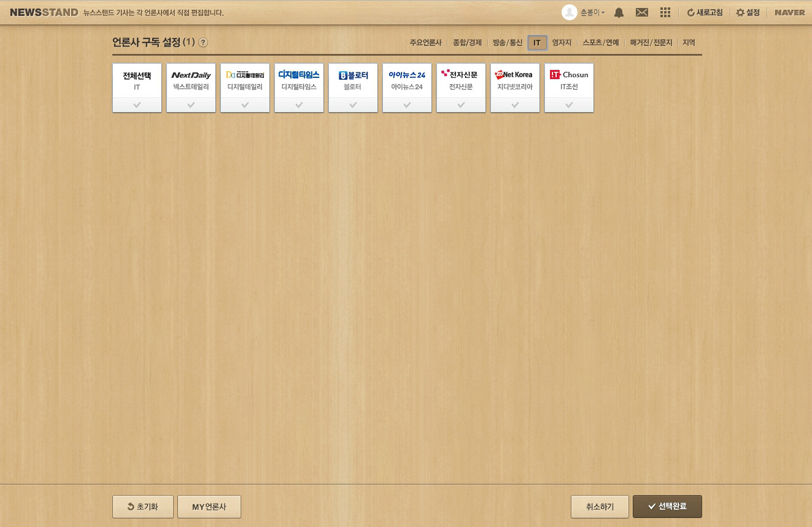
Task: Toggle the 전자신문 subscription checkmark
Action: click(461, 105)
